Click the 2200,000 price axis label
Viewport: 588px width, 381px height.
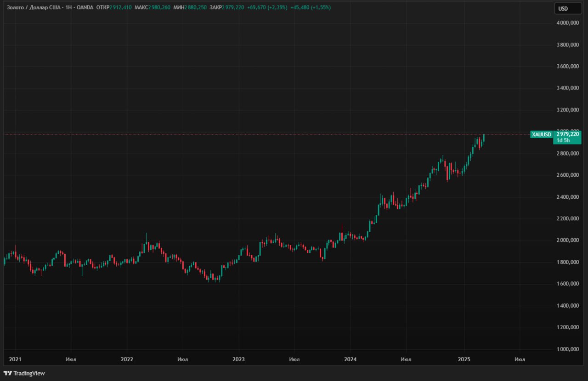coord(567,219)
